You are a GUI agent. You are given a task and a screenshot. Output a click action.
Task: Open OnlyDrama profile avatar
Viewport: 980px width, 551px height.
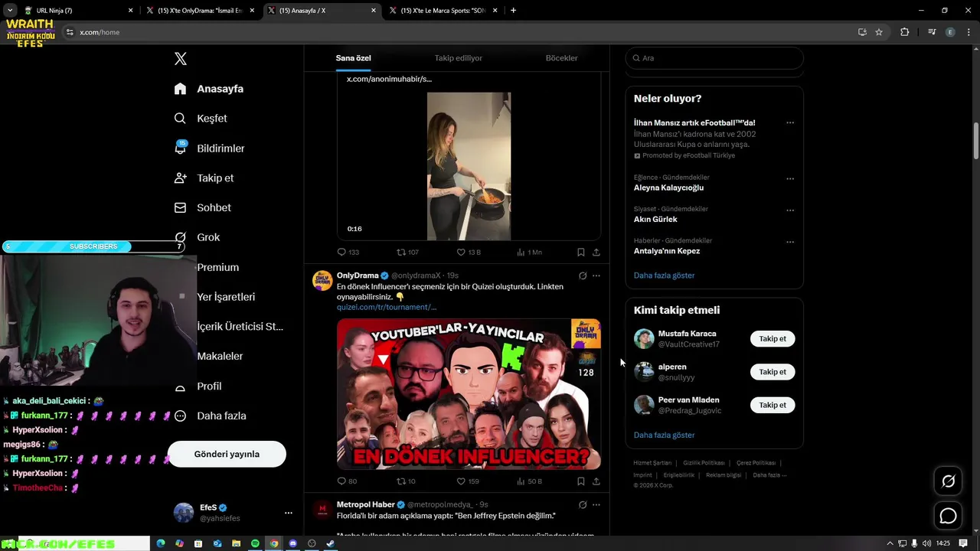pyautogui.click(x=322, y=280)
